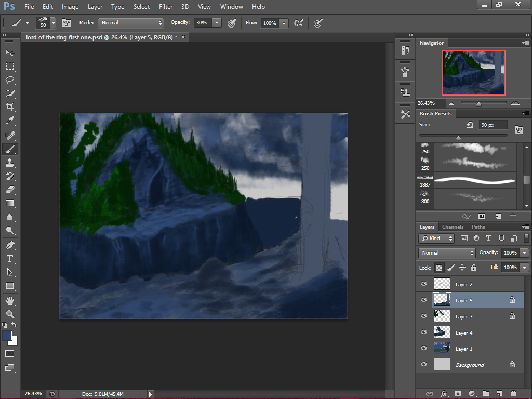Toggle lock image pixels

(x=450, y=268)
